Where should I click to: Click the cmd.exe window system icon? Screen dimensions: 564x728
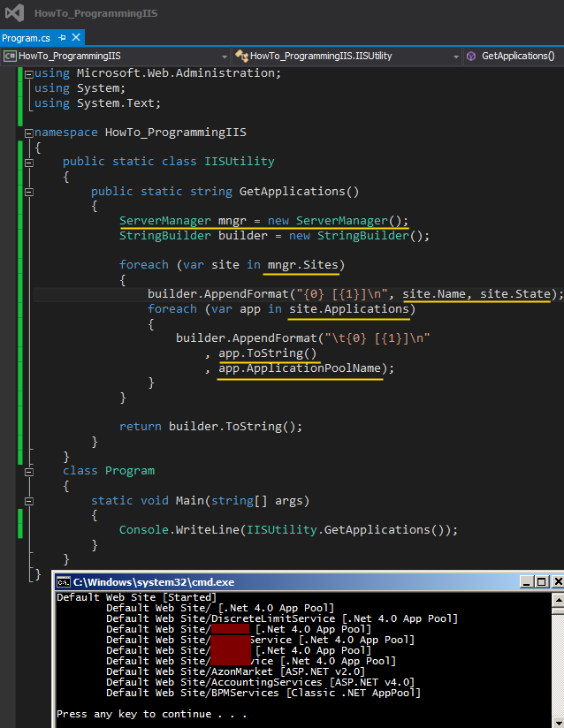[63, 582]
